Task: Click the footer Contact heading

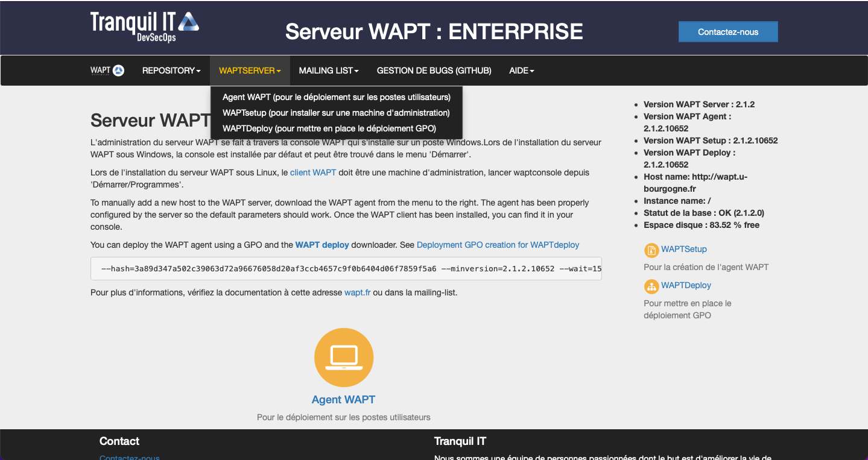Action: [119, 441]
